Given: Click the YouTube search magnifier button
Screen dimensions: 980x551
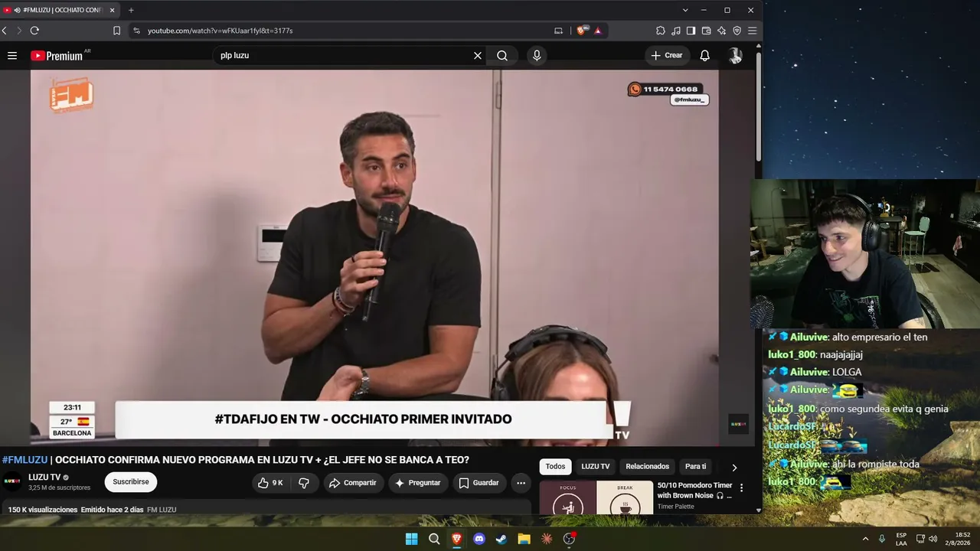Looking at the screenshot, I should [x=502, y=55].
